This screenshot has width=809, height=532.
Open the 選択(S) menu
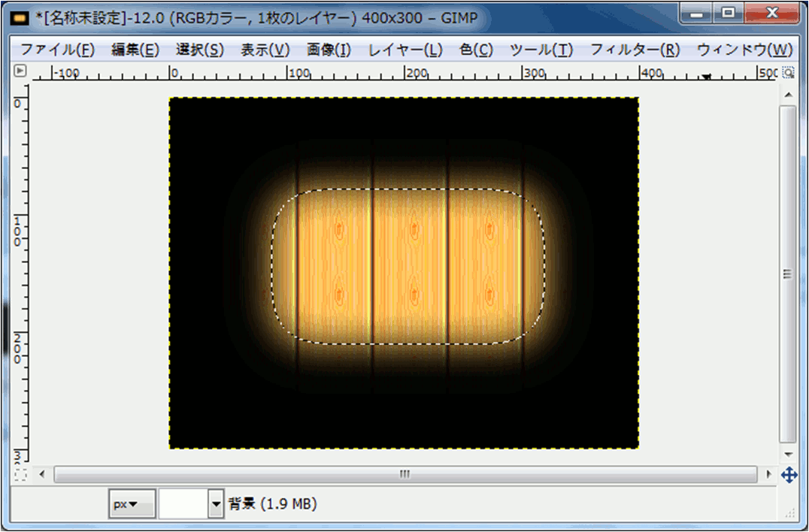click(x=200, y=50)
